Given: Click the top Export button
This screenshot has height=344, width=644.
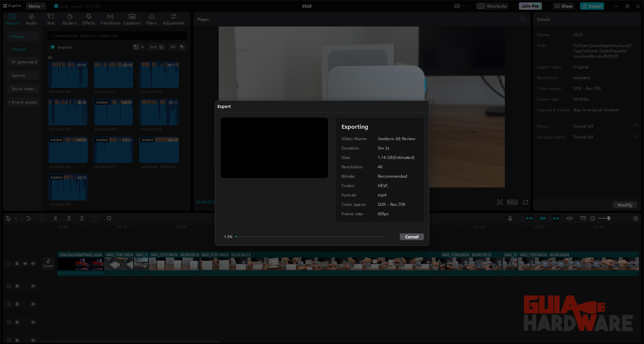Looking at the screenshot, I should point(592,6).
